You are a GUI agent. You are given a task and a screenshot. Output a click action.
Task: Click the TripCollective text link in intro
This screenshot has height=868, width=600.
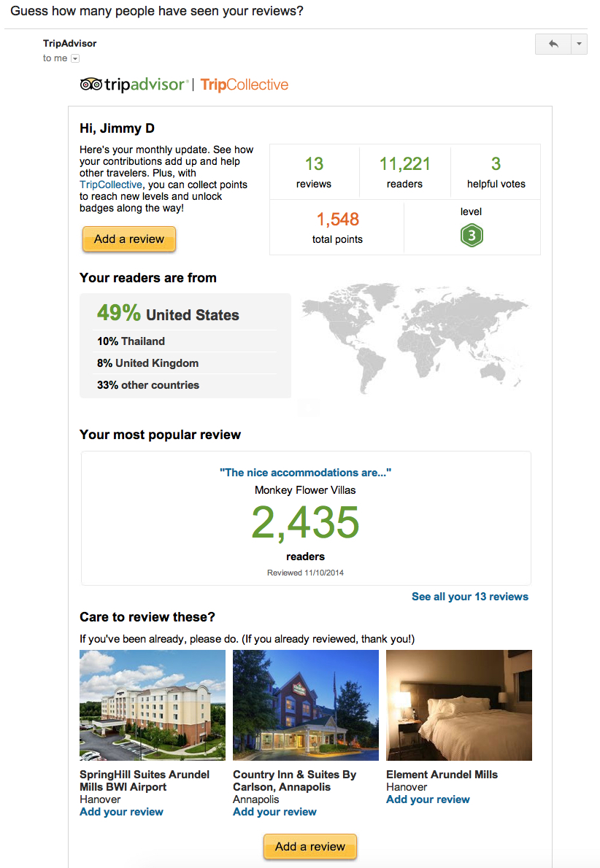[x=110, y=185]
